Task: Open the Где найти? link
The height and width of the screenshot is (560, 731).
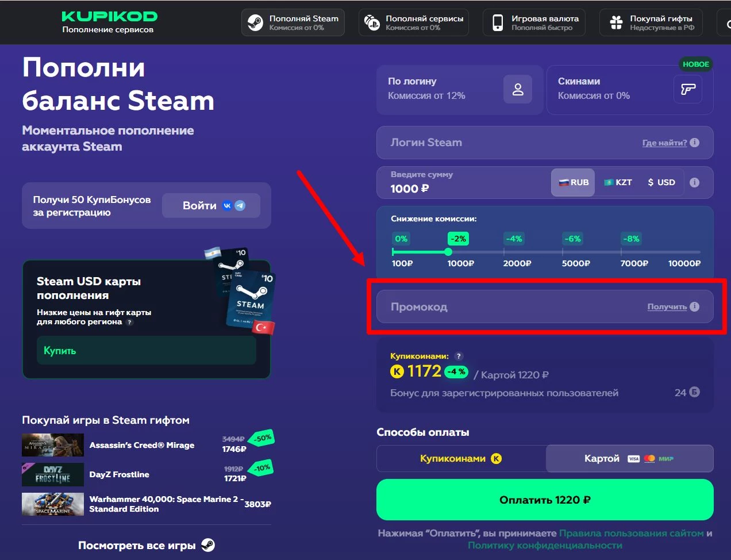Action: point(665,143)
